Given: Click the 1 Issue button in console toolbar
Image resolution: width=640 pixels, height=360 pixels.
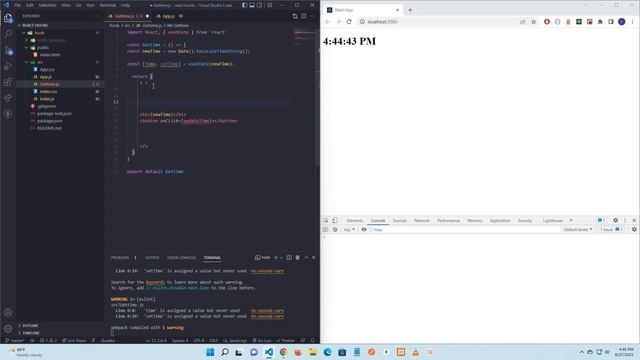Looking at the screenshot, I should (x=611, y=230).
